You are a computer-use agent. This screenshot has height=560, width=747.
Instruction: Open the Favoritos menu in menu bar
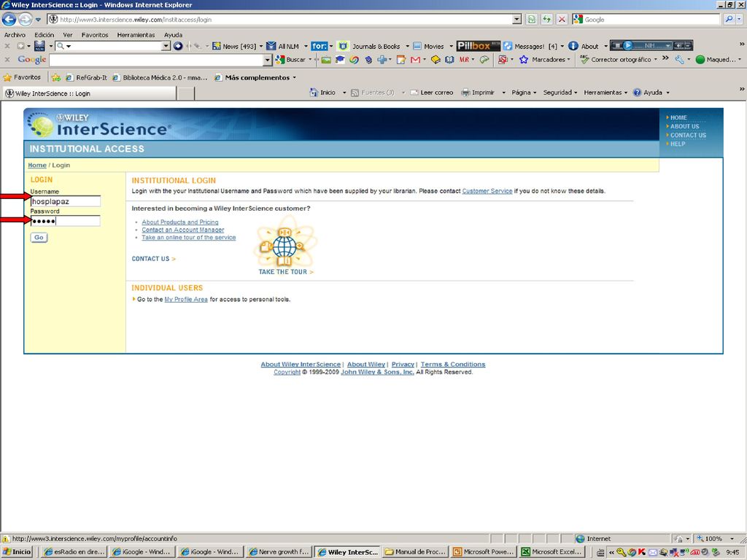95,35
